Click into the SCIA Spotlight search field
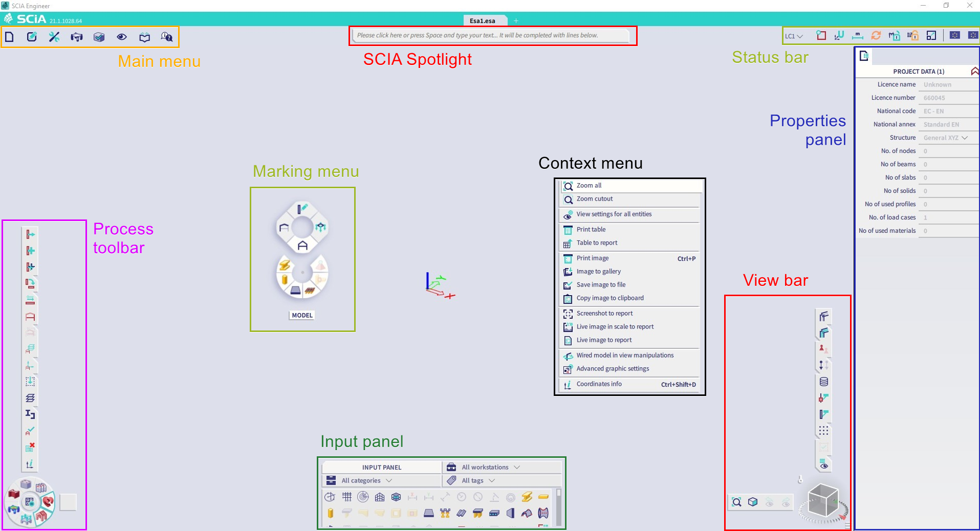 click(491, 35)
